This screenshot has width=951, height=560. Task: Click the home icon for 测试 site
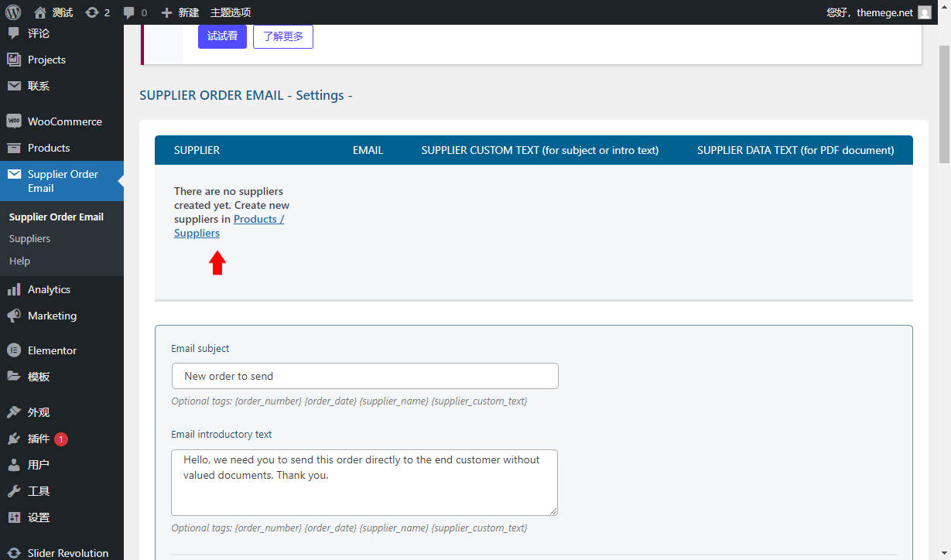(40, 12)
